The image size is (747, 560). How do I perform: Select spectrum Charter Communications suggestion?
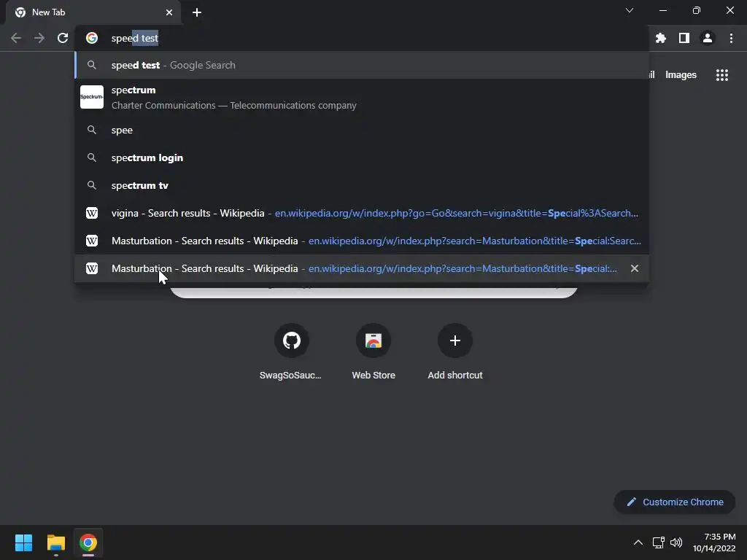pos(362,97)
